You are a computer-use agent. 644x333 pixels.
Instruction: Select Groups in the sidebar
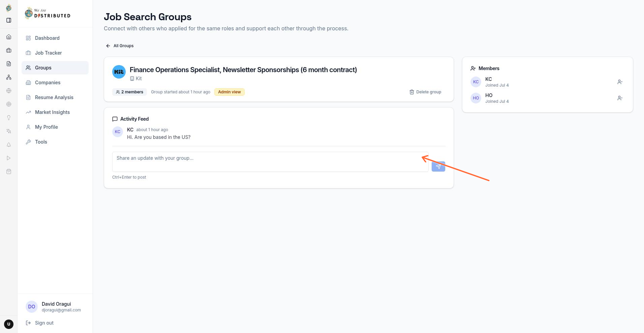pyautogui.click(x=55, y=68)
